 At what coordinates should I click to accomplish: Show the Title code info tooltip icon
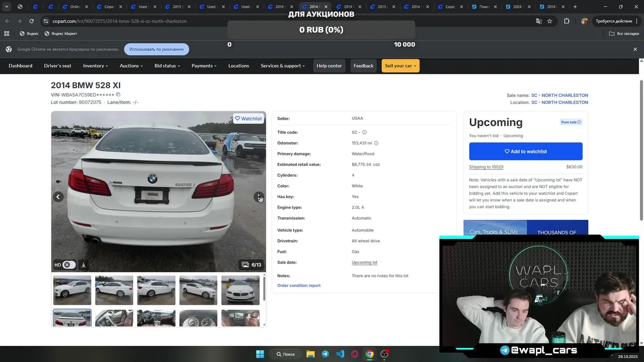click(364, 132)
